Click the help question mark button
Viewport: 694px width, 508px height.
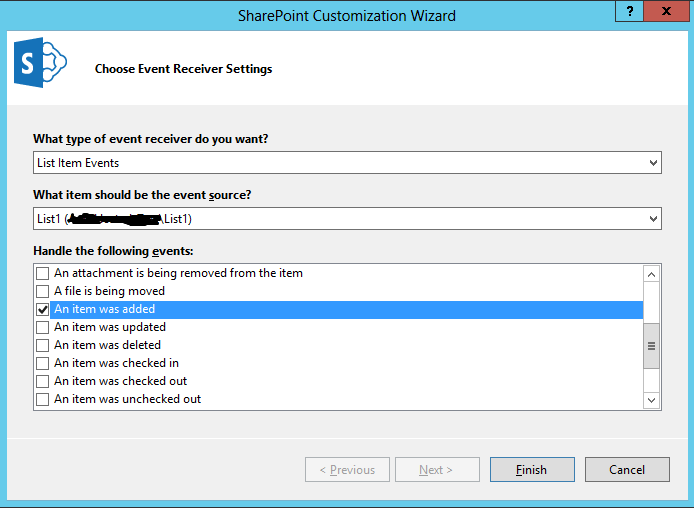(630, 11)
